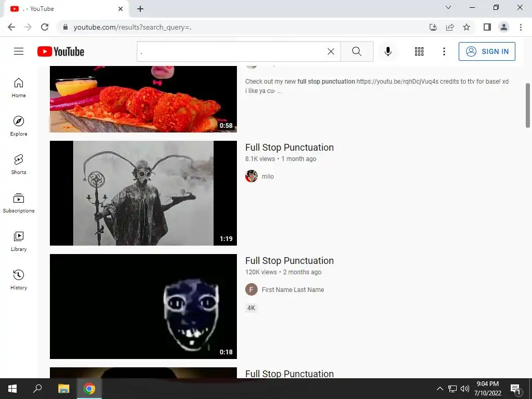Play the 0:58 red food video thumbnail

[x=143, y=99]
